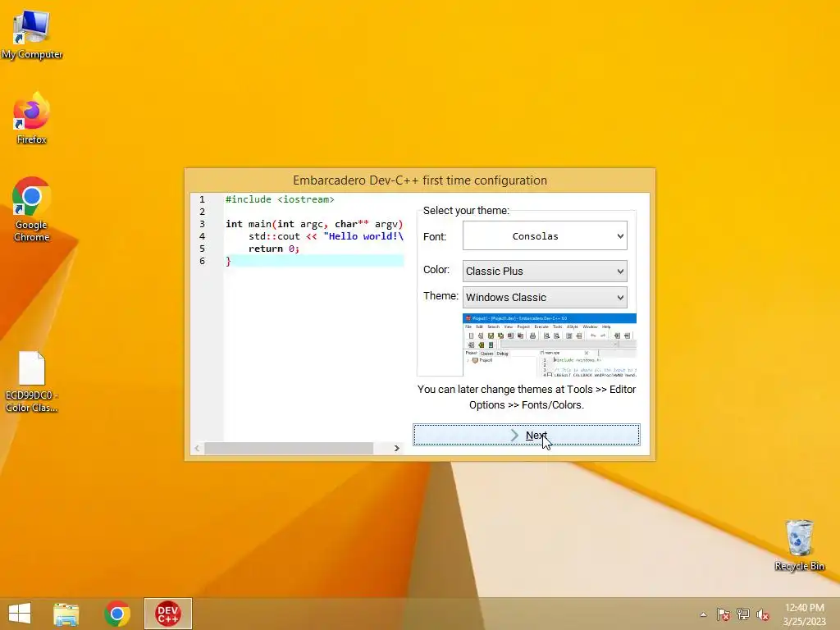Click the Next button
The width and height of the screenshot is (840, 630).
point(526,435)
